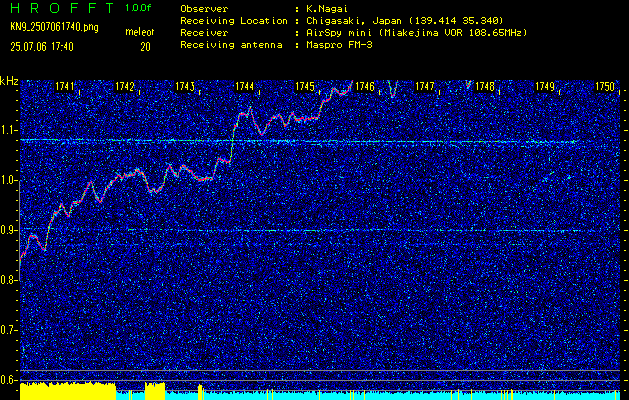This screenshot has width=629, height=400.
Task: Click time marker 1750
Action: point(605,86)
